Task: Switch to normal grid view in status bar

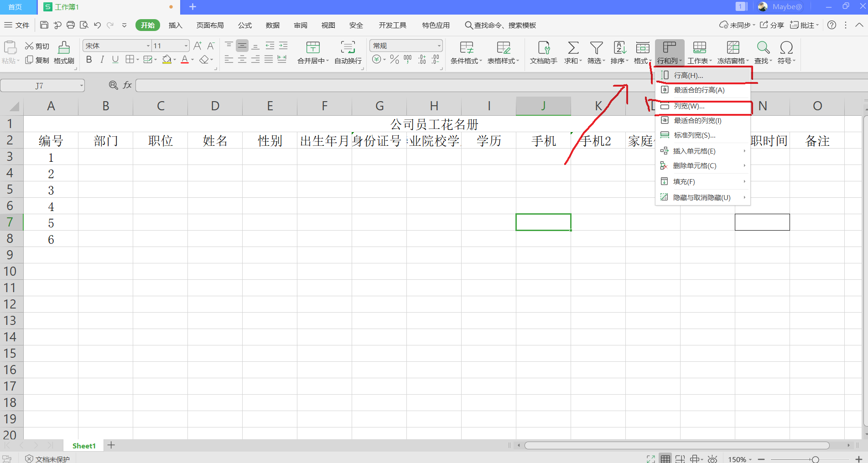Action: 665,459
